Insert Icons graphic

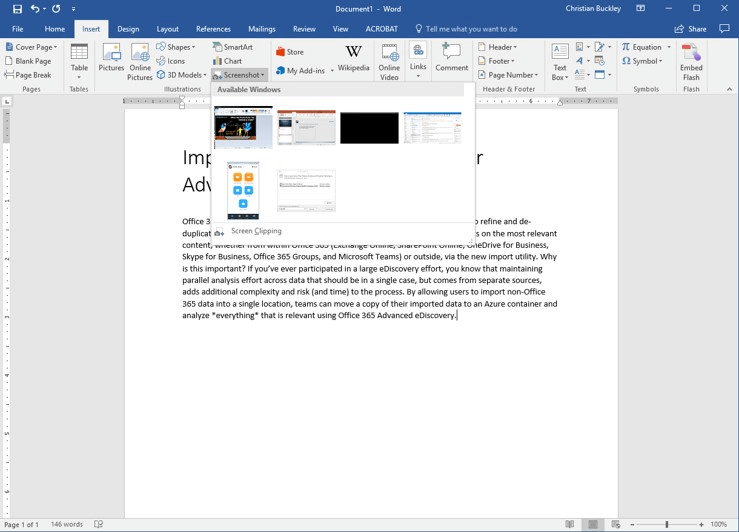(x=171, y=61)
